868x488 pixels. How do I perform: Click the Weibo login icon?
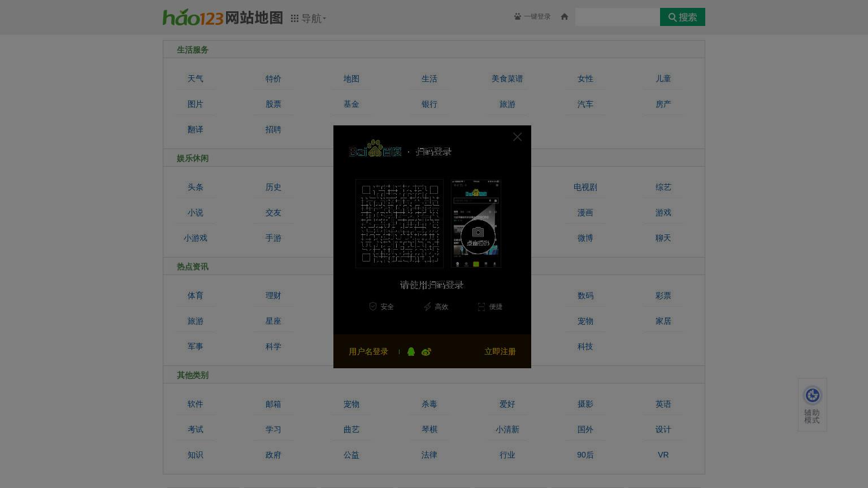(426, 351)
